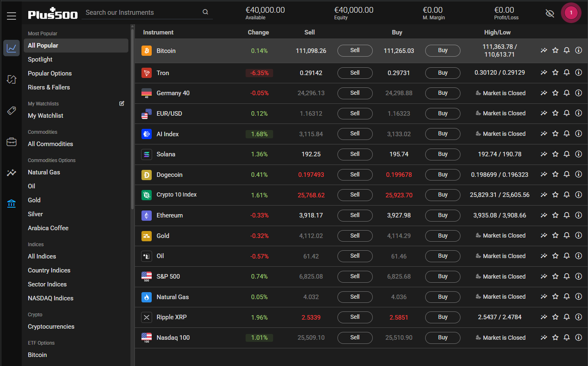Click the bank icon in the left sidebar

pyautogui.click(x=11, y=203)
